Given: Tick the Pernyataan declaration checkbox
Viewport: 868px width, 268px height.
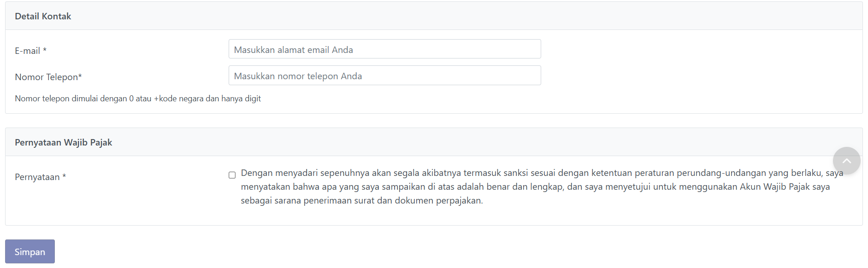Looking at the screenshot, I should click(232, 175).
